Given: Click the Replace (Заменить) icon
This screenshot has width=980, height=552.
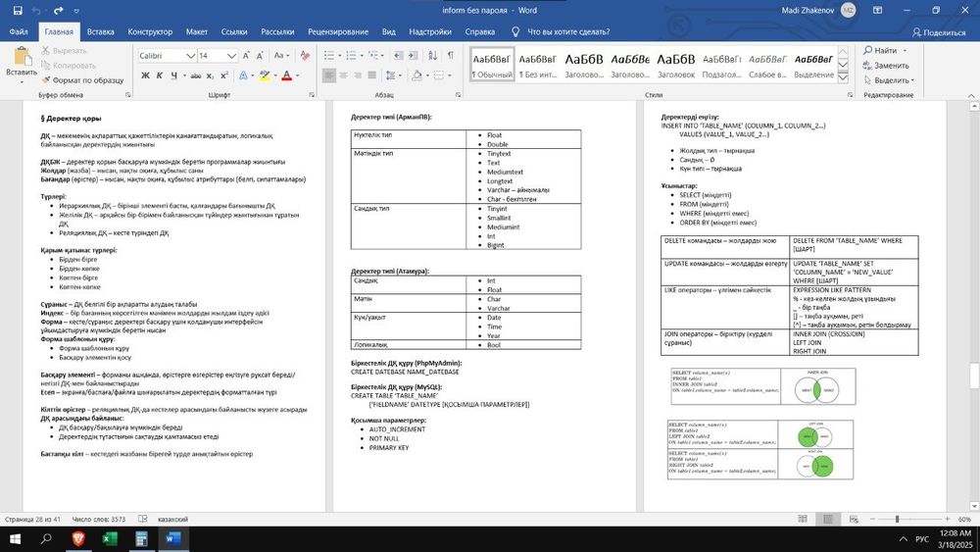Looking at the screenshot, I should [x=867, y=65].
